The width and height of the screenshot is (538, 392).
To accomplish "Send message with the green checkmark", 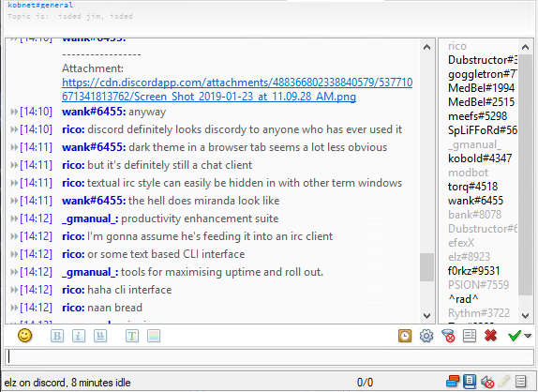I will (515, 336).
